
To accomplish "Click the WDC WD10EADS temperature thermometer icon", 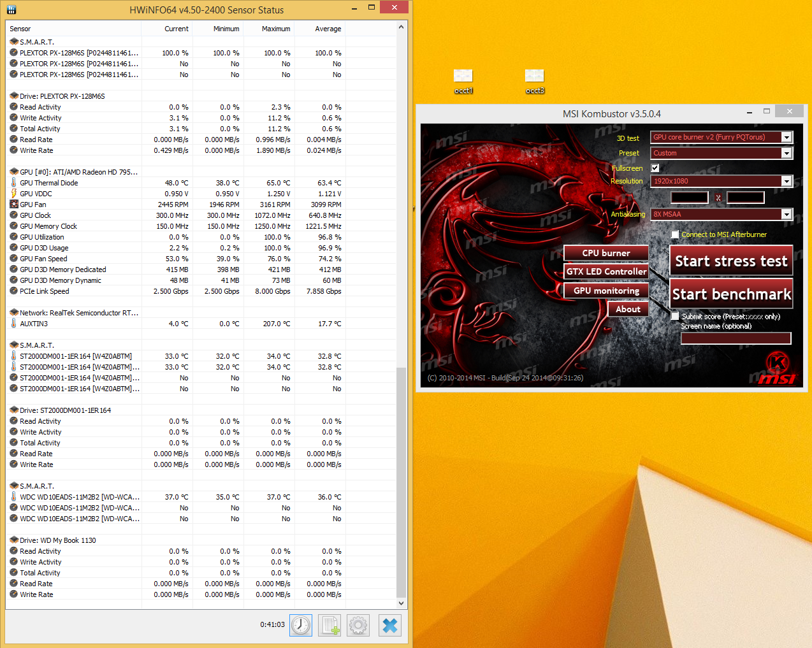I will 13,497.
